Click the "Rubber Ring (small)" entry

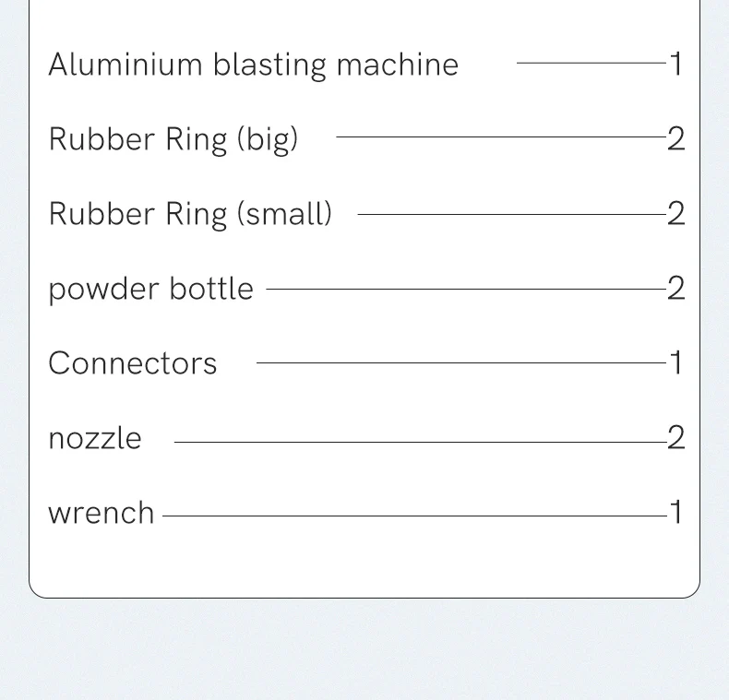coord(190,214)
